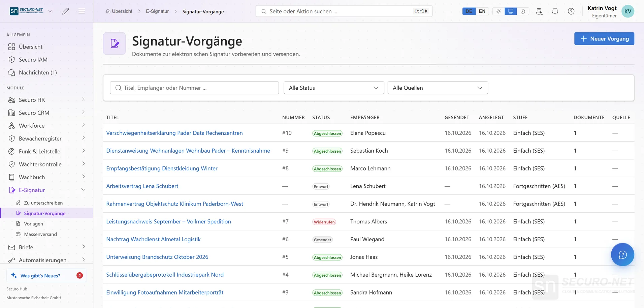
Task: Select Signatur-Vorgänge in sidebar
Action: (46, 213)
